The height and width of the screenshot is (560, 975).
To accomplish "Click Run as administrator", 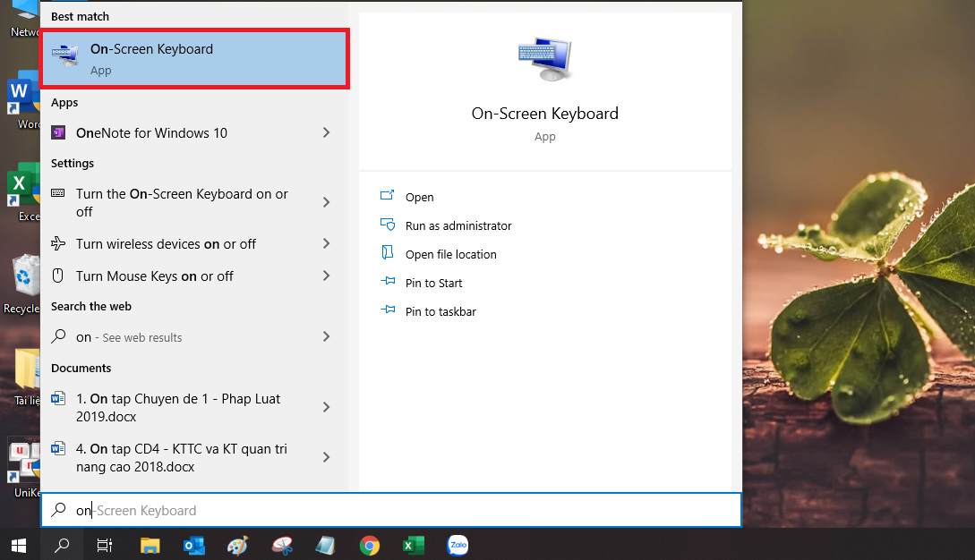I will point(458,225).
